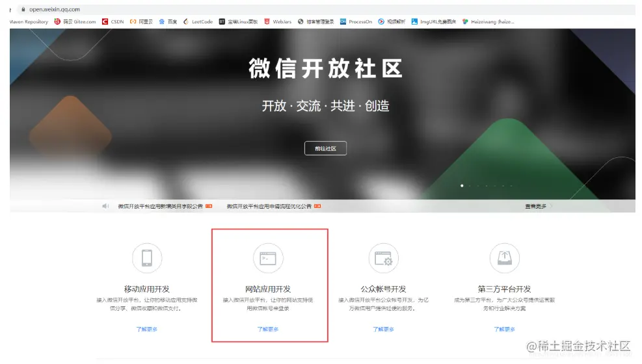Open the Haizeiwang bookmark
This screenshot has height=364, width=642.
coord(488,21)
